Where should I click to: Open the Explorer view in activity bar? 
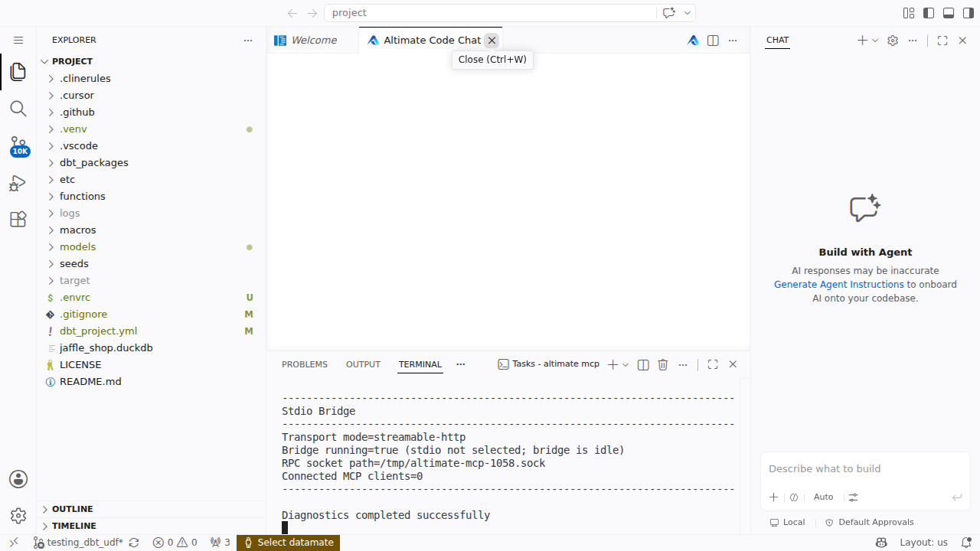18,72
